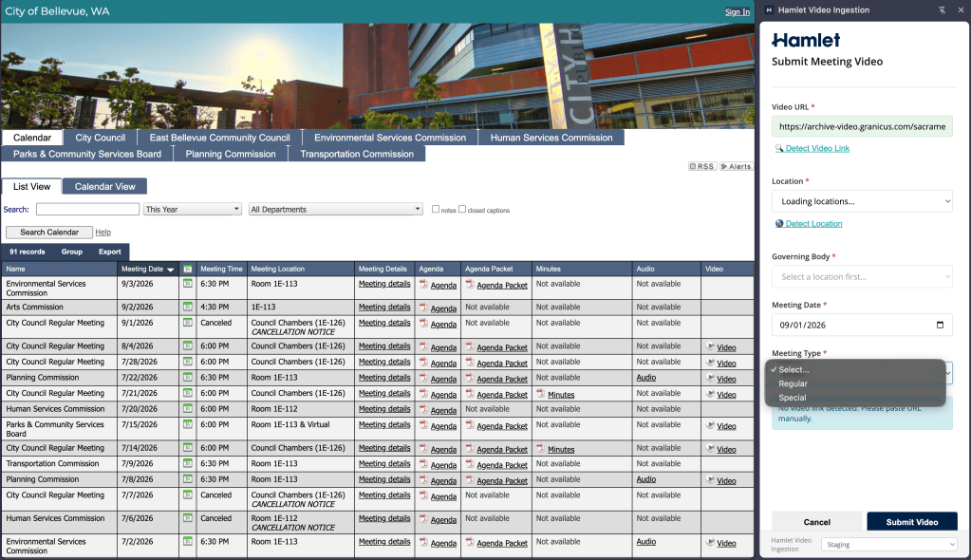The width and height of the screenshot is (971, 560).
Task: Open the Staging environment dropdown
Action: [889, 545]
